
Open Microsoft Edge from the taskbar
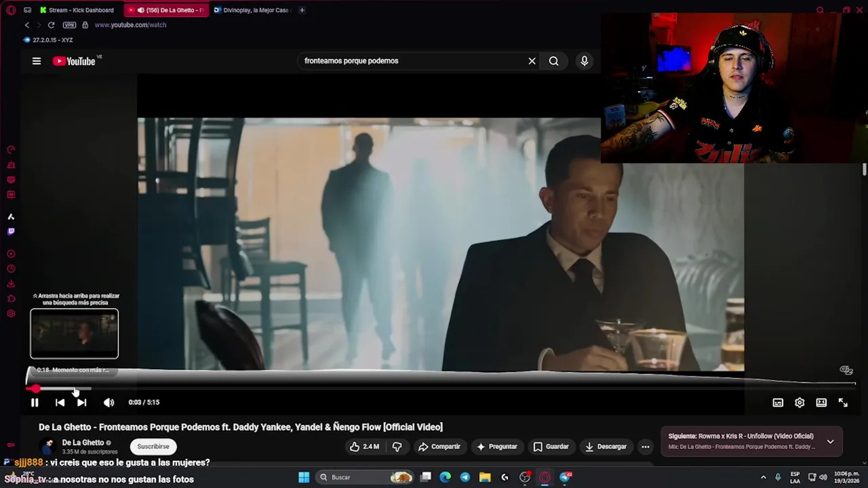tap(445, 477)
